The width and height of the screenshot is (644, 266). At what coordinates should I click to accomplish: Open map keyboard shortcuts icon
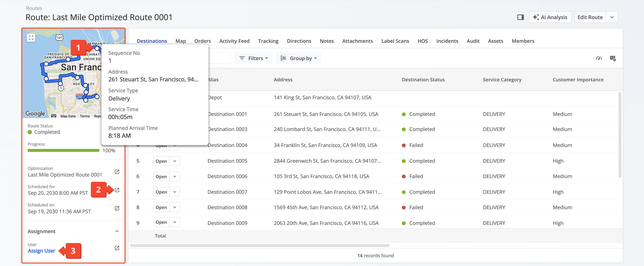click(54, 116)
